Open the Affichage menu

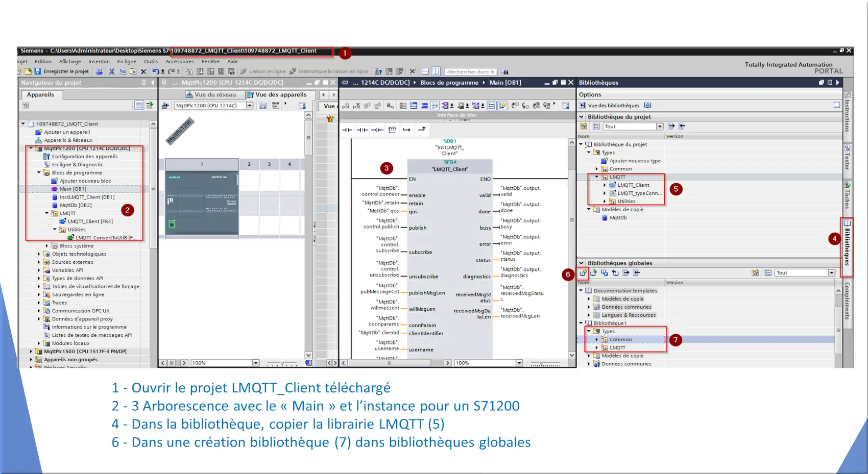[x=70, y=61]
